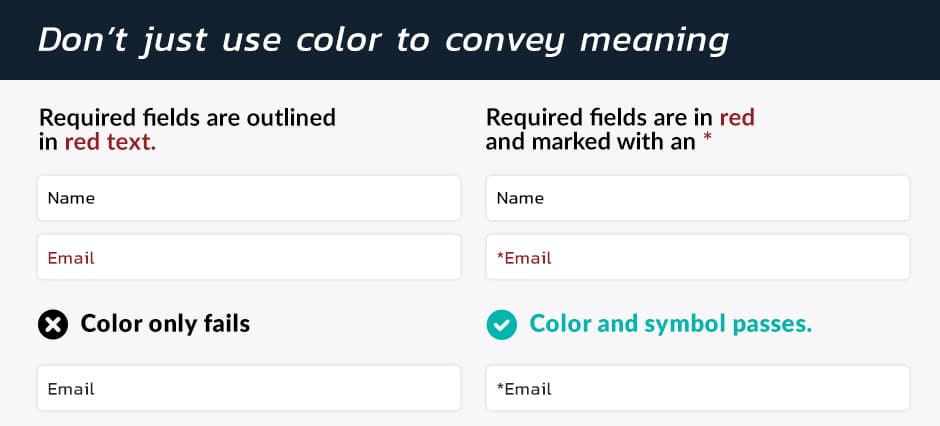Click the 'and marked with an' text
Screen dimensions: 940x426
click(590, 143)
